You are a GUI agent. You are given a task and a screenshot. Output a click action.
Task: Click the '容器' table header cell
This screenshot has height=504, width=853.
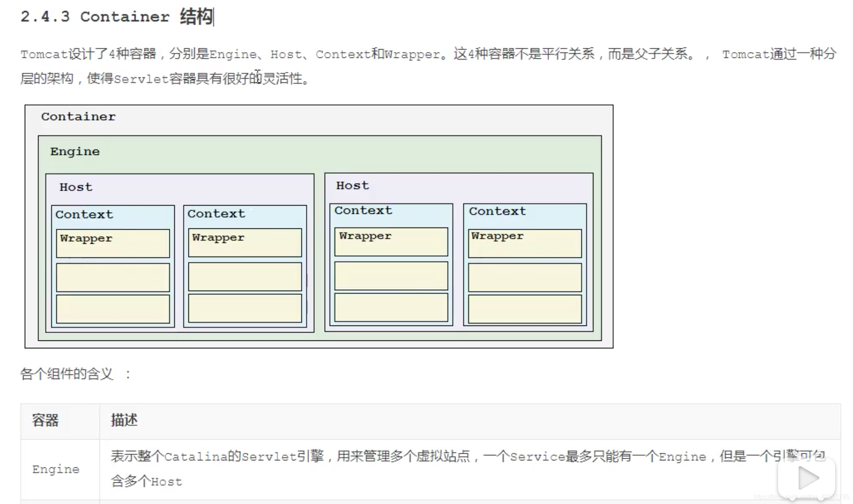(60, 421)
